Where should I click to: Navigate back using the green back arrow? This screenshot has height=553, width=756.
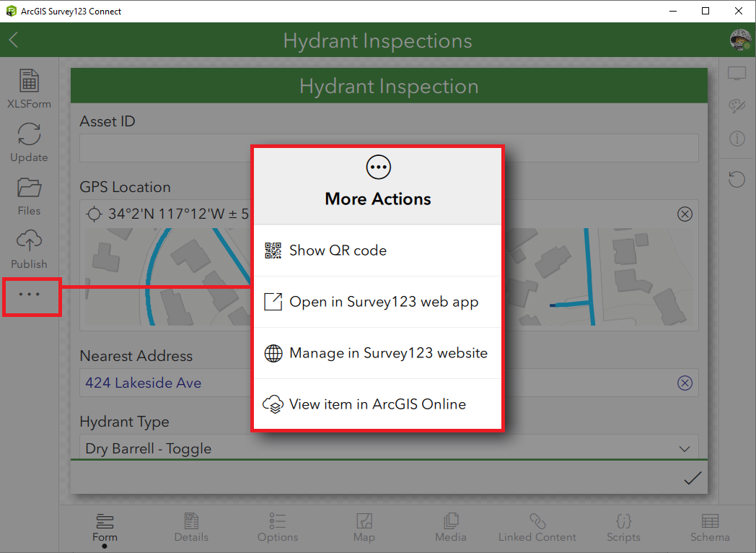click(14, 40)
